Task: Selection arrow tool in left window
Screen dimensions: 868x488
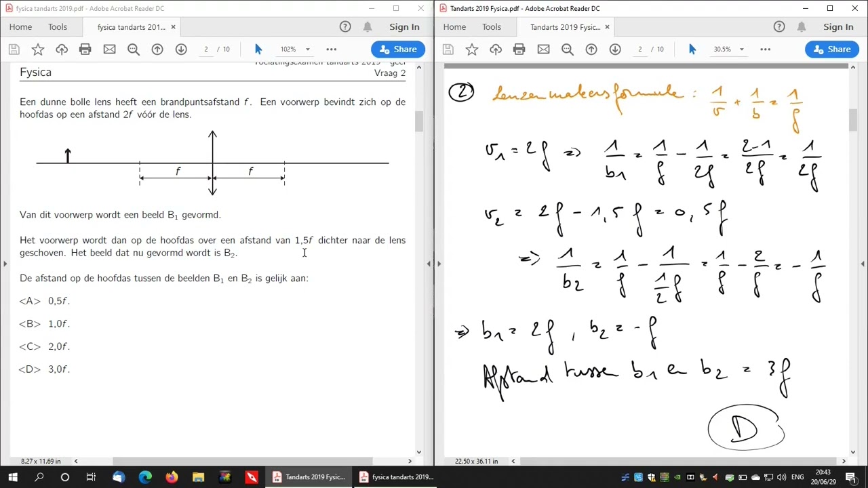Action: [x=258, y=49]
